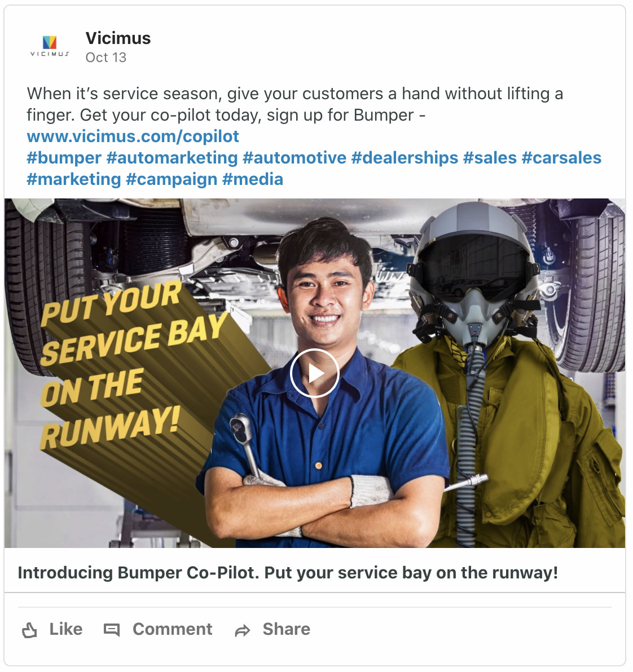Open the www.vicimus.com/copilot link

[x=133, y=136]
